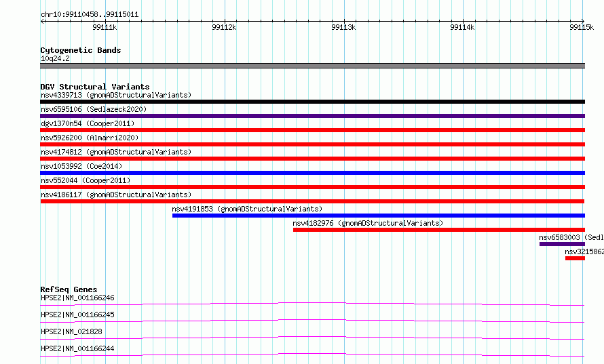Open the Cytogenetic Bands track heading
The width and height of the screenshot is (604, 364).
[x=81, y=50]
